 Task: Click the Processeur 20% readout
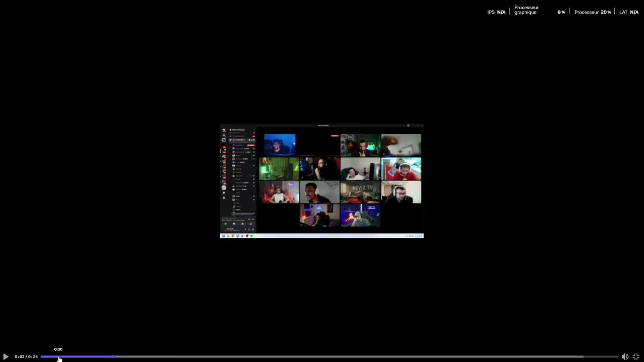tap(593, 12)
